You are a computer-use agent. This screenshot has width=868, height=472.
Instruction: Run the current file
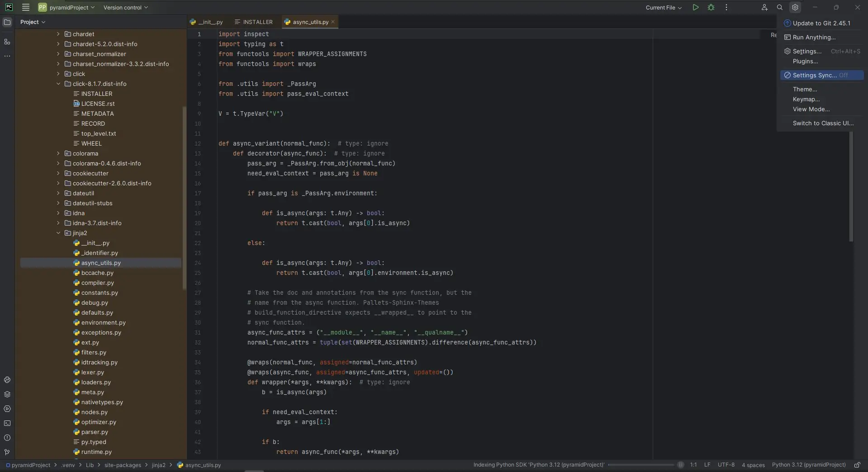695,8
